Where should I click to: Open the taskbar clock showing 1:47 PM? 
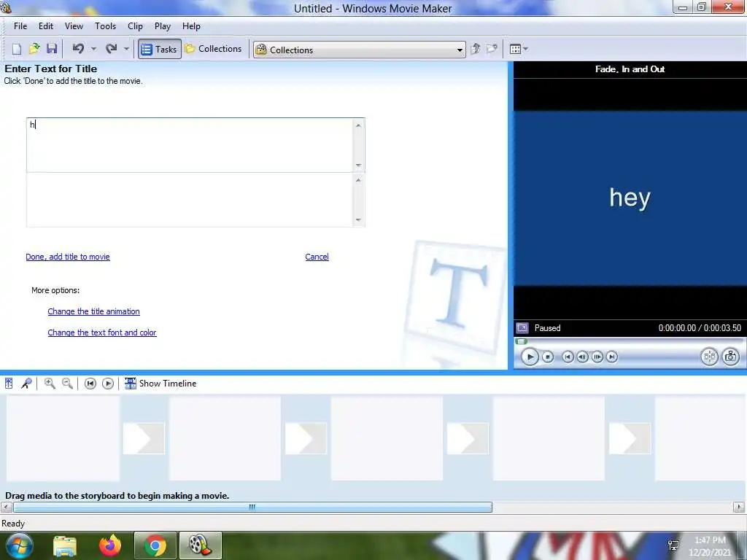[710, 546]
